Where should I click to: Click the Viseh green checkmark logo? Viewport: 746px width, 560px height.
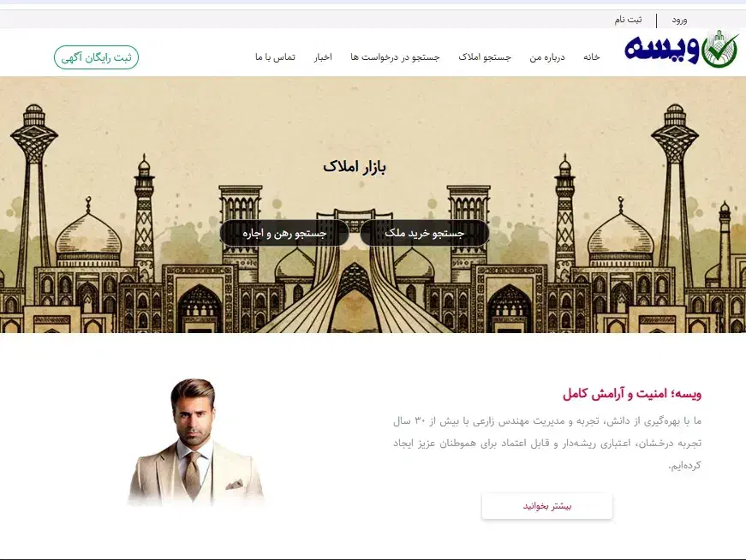[x=719, y=50]
